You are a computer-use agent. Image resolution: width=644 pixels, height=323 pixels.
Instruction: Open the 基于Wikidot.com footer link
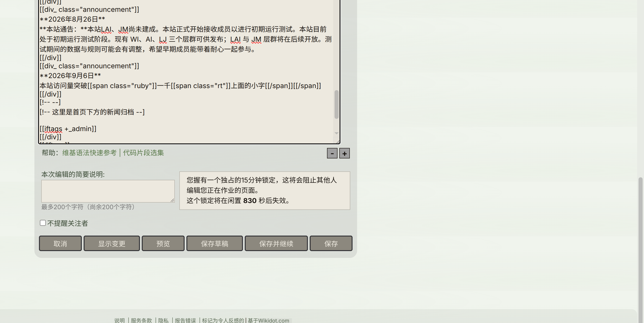coord(268,320)
